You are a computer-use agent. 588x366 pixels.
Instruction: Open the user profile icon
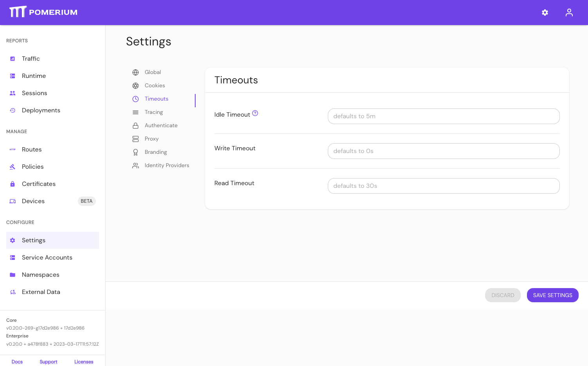point(569,13)
